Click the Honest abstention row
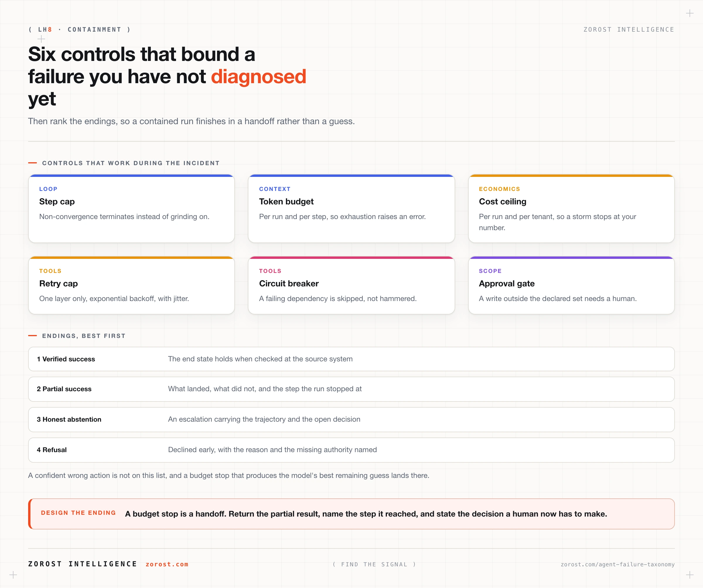The height and width of the screenshot is (588, 703). 351,420
